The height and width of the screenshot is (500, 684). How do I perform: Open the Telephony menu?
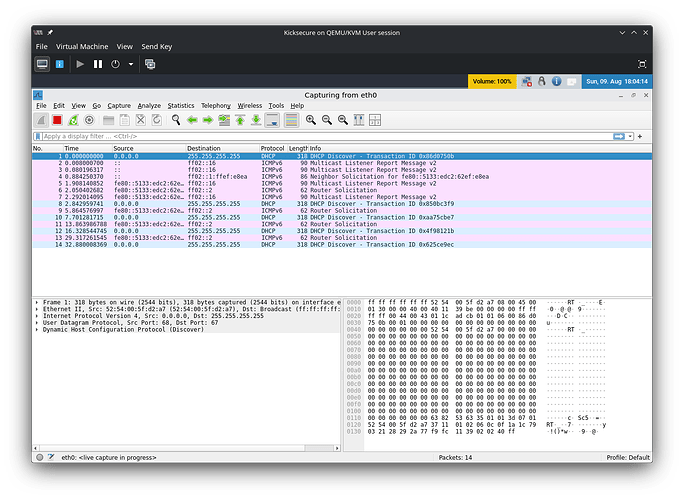215,106
